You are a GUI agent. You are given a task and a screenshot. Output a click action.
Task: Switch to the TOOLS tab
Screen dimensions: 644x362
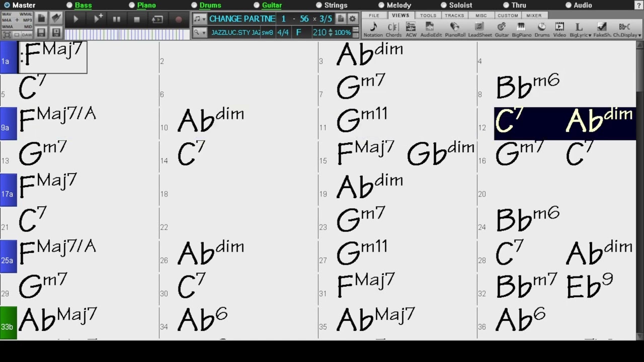(428, 16)
